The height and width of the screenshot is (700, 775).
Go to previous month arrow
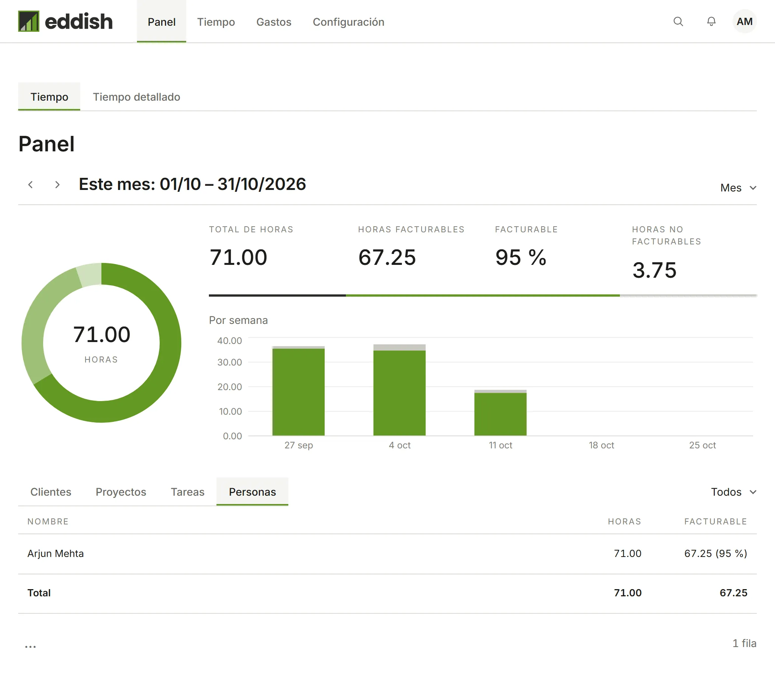[x=30, y=185]
